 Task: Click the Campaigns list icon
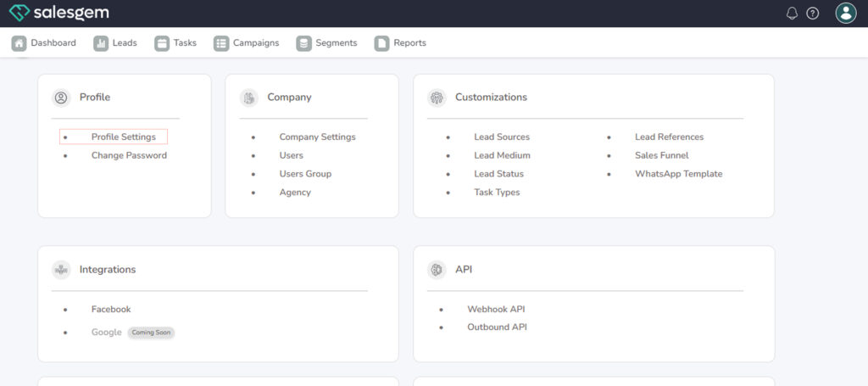click(221, 43)
